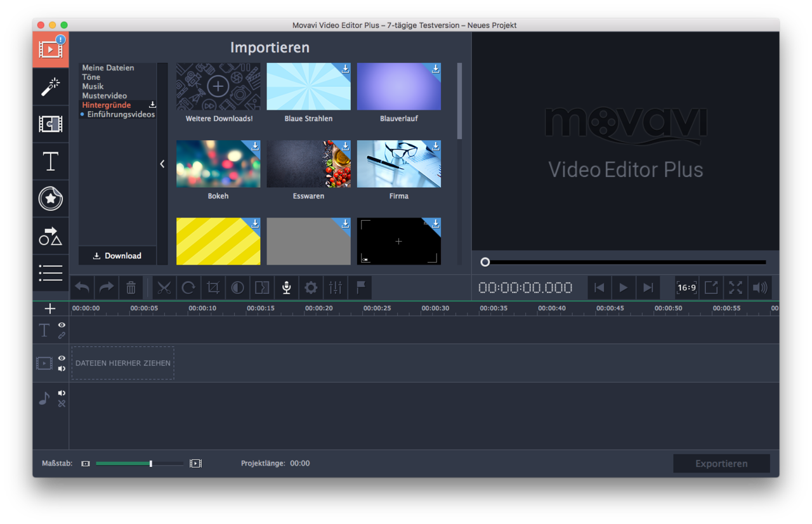Open clip properties gear icon
This screenshot has height=524, width=812.
click(x=311, y=288)
